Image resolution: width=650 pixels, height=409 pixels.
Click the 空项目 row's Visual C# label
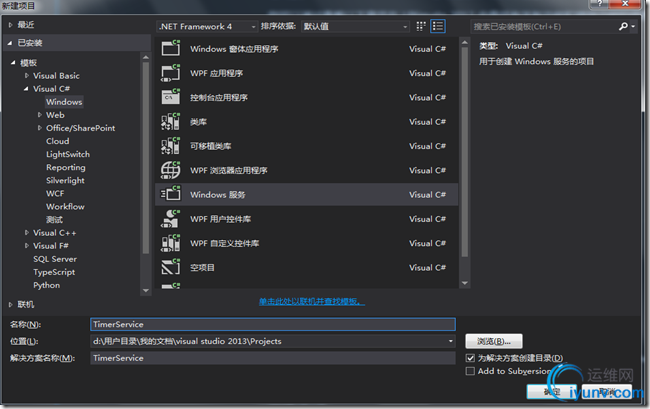(427, 267)
